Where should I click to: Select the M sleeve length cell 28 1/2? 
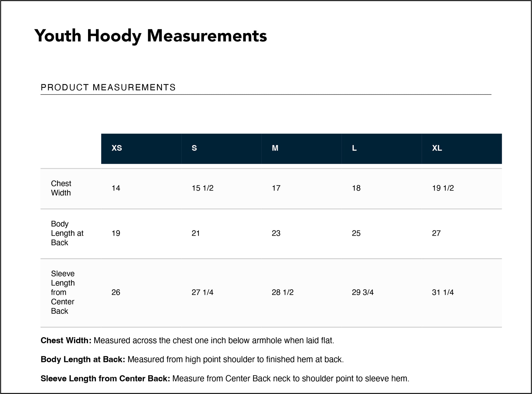282,293
